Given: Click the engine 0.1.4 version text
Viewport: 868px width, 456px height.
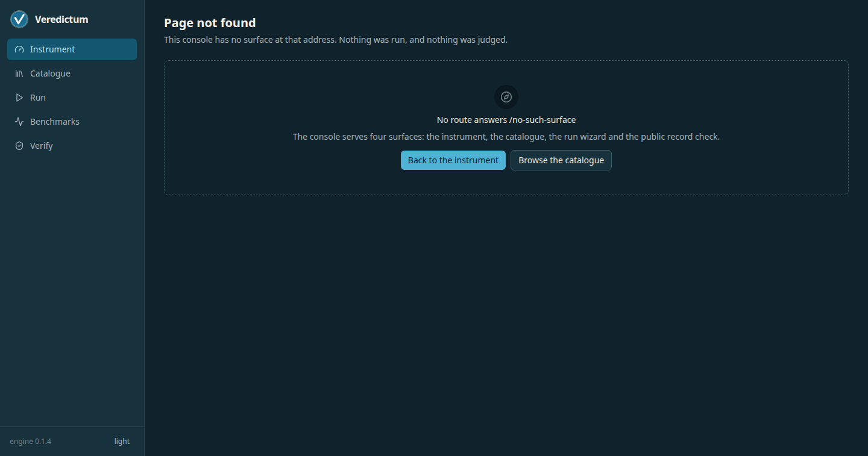Looking at the screenshot, I should coord(30,442).
